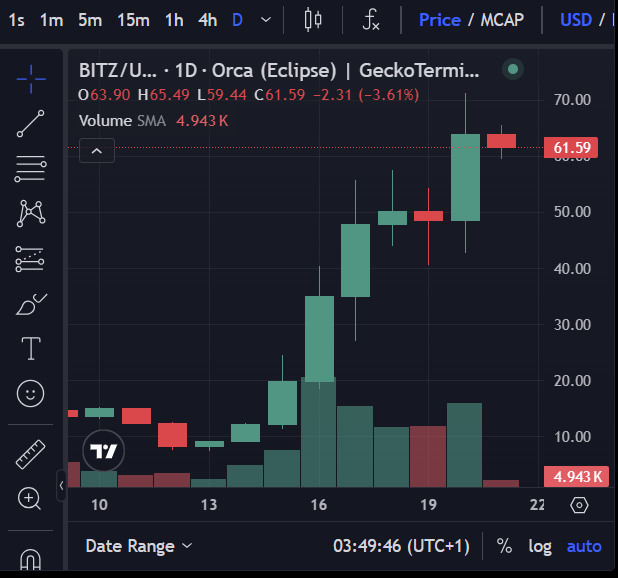Switch to 1s timeframe
This screenshot has width=618, height=578.
coord(17,20)
